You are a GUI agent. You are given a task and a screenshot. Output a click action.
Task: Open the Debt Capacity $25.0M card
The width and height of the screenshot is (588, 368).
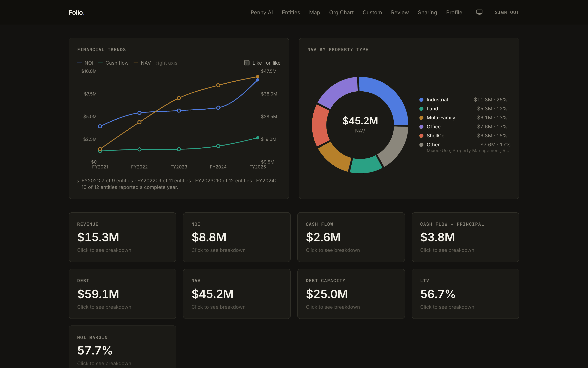pos(351,294)
